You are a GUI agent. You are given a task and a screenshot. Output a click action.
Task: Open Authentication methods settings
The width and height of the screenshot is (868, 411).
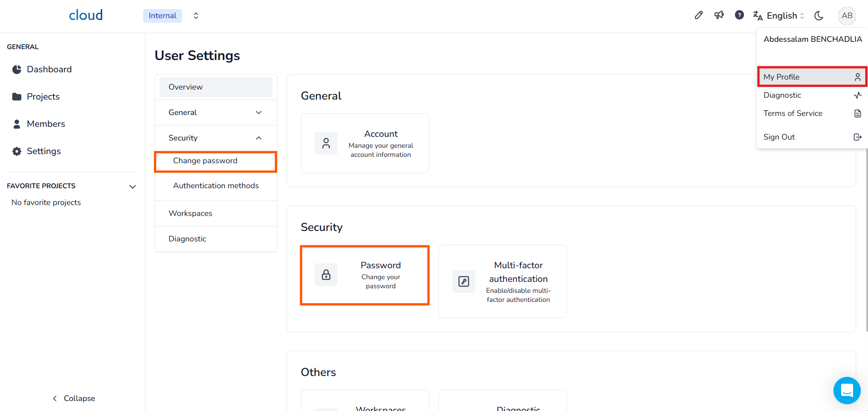click(x=216, y=185)
